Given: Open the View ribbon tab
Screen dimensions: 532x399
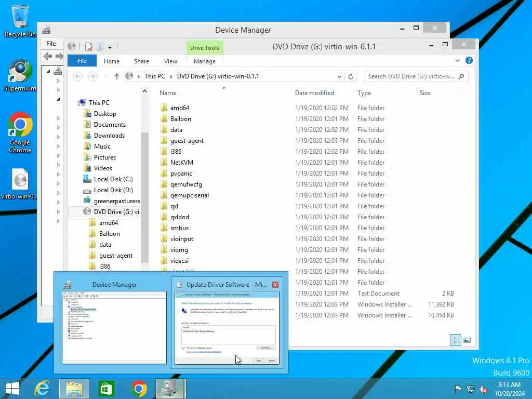Looking at the screenshot, I should click(x=170, y=61).
